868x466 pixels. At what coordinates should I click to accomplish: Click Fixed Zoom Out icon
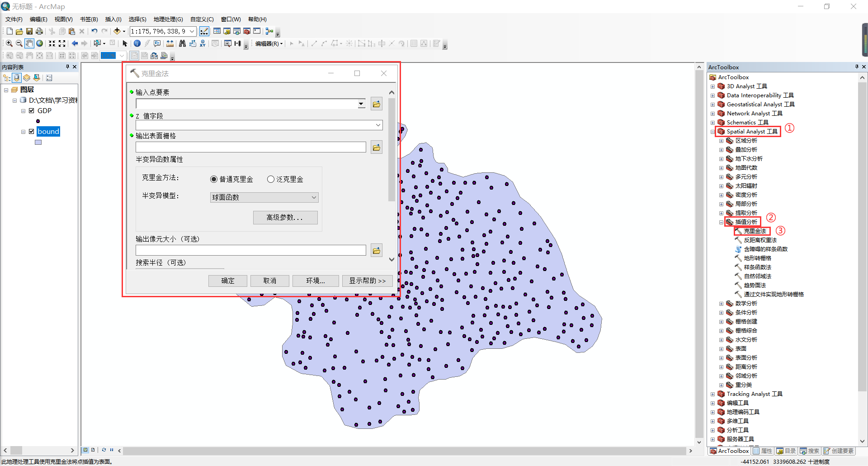62,43
